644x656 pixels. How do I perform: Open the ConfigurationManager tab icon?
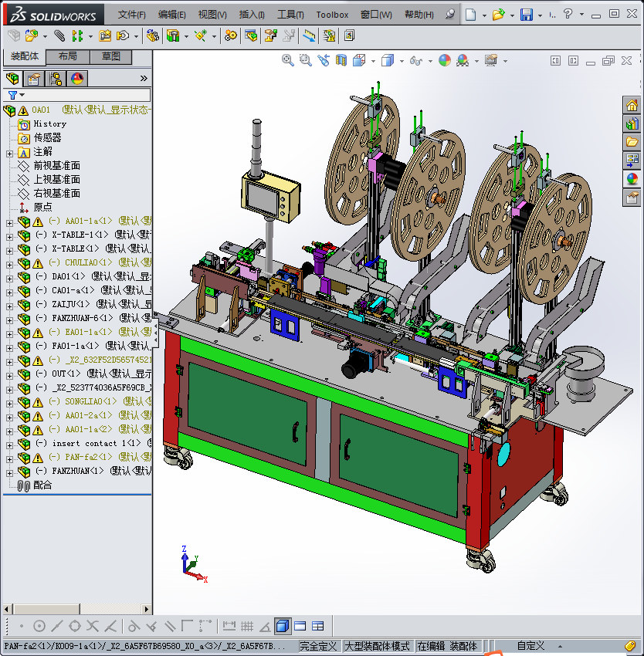(x=56, y=79)
